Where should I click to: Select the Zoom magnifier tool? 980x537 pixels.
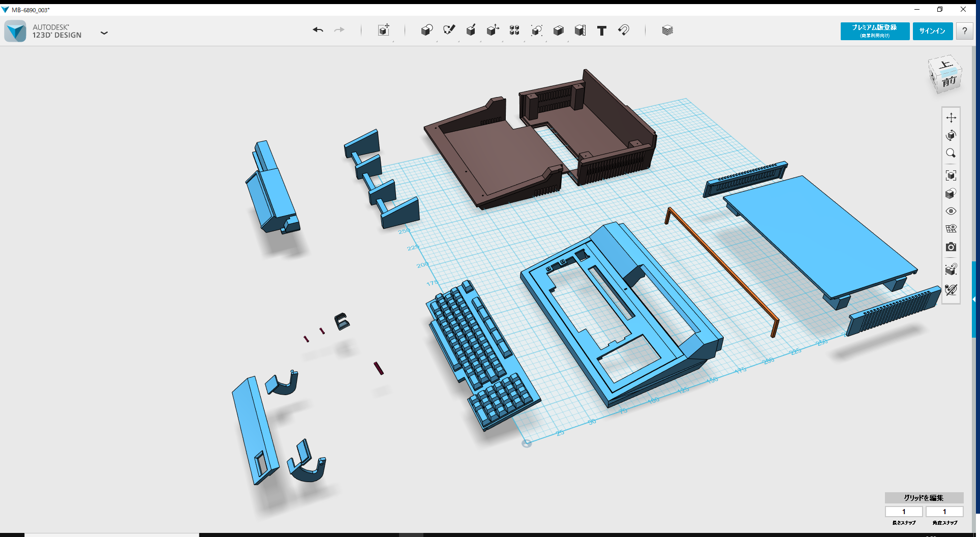point(951,153)
